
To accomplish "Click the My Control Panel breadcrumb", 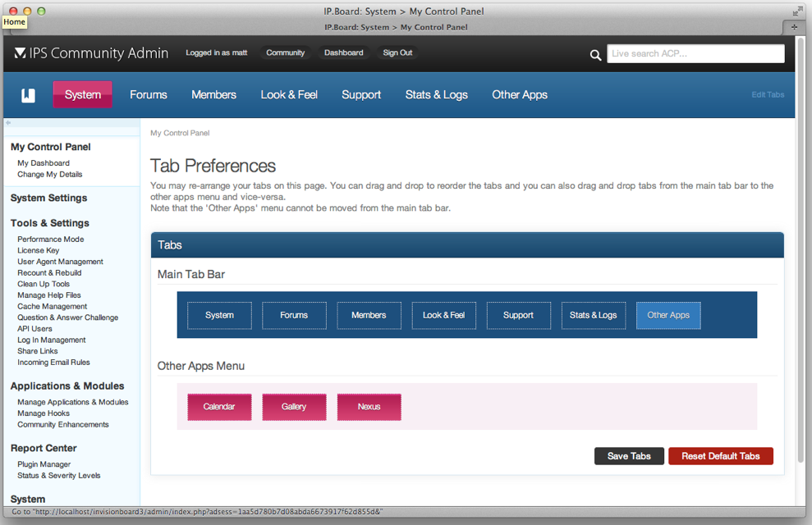I will (x=180, y=133).
